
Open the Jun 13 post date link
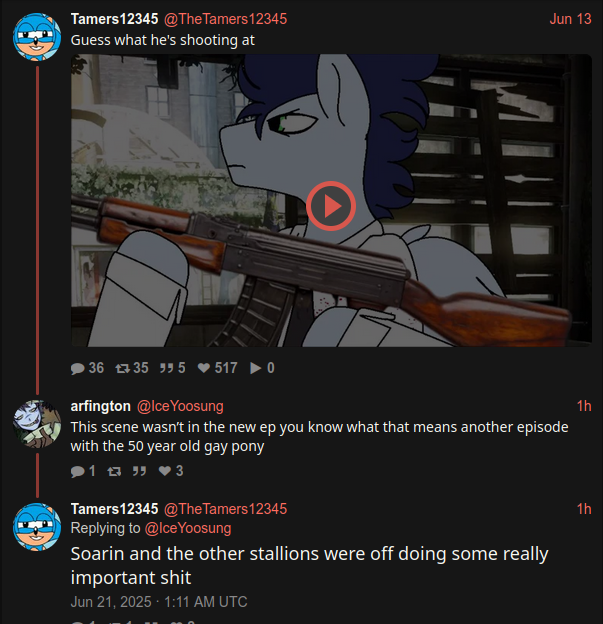[570, 19]
